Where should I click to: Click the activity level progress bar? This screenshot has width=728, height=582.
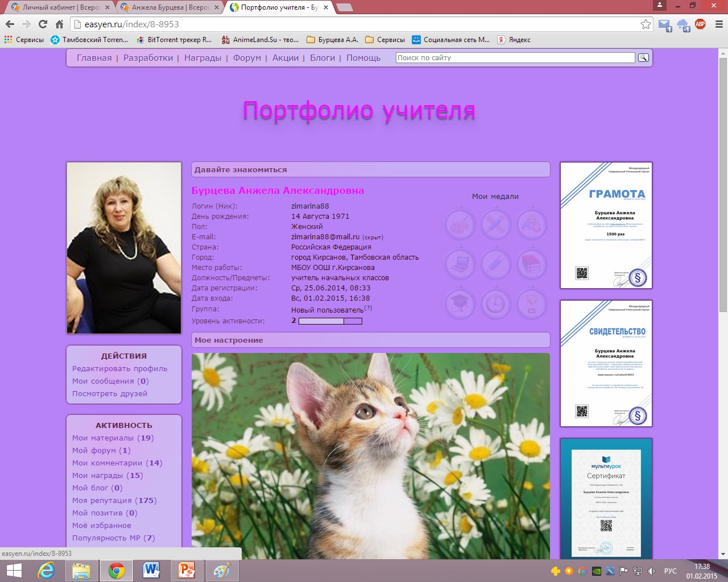tap(330, 321)
